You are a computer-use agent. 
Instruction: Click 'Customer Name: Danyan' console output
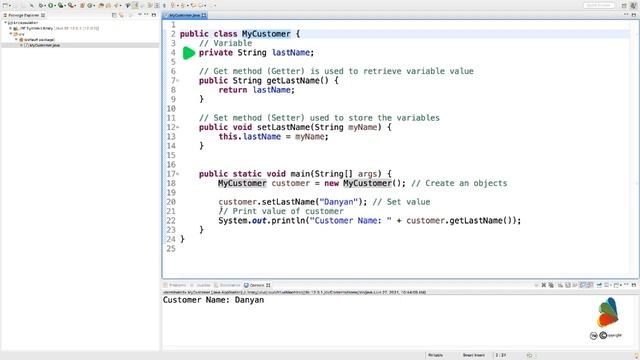213,300
